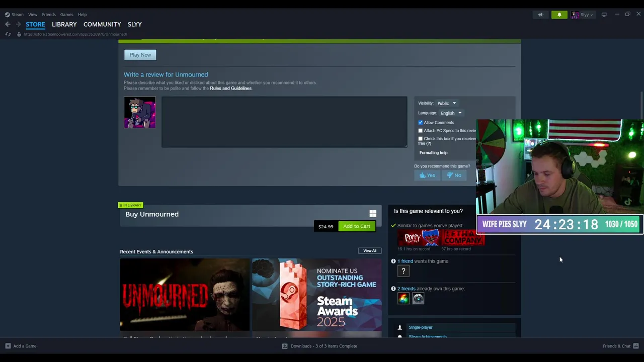
Task: Click the Add to Cart button
Action: click(357, 226)
